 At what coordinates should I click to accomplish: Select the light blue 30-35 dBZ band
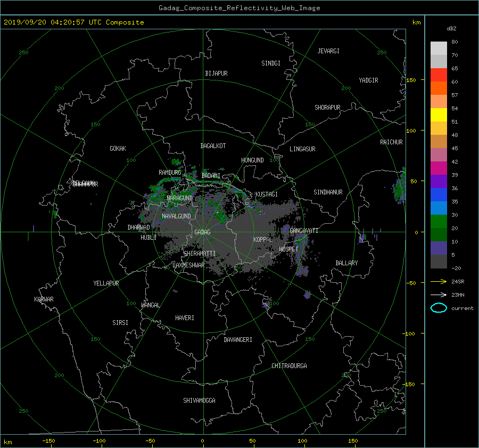pos(439,208)
